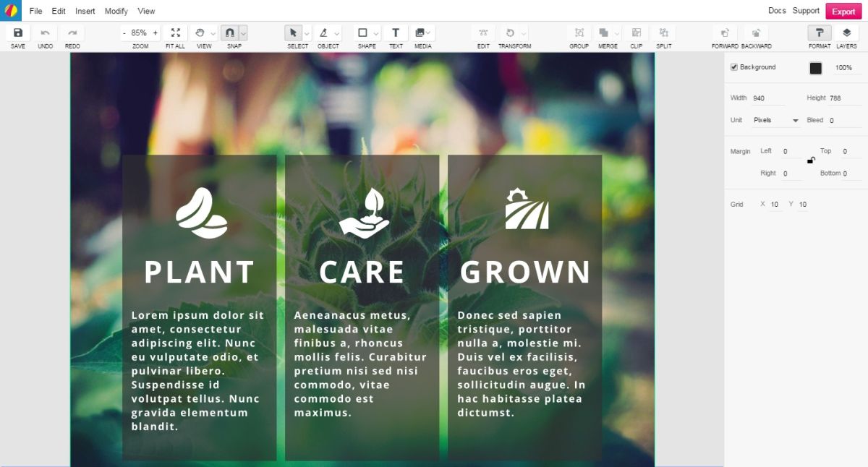Bring object Forward
Viewport: 868px width, 467px height.
[x=725, y=33]
